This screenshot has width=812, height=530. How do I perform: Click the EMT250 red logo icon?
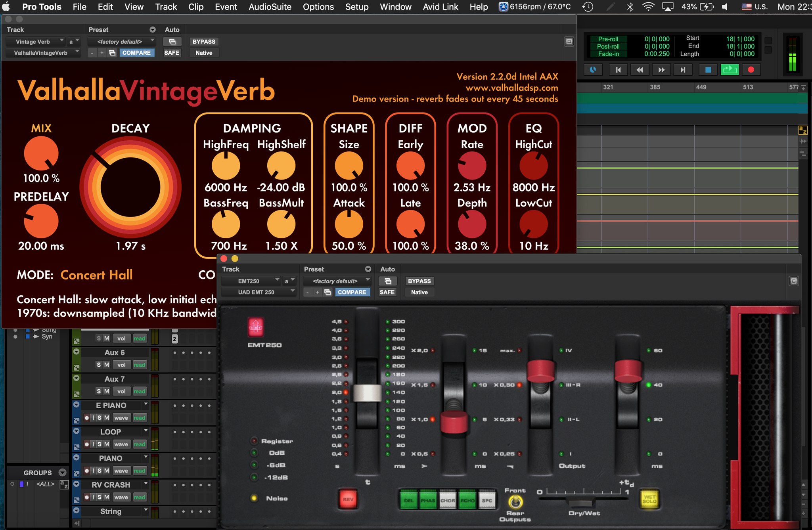[256, 327]
